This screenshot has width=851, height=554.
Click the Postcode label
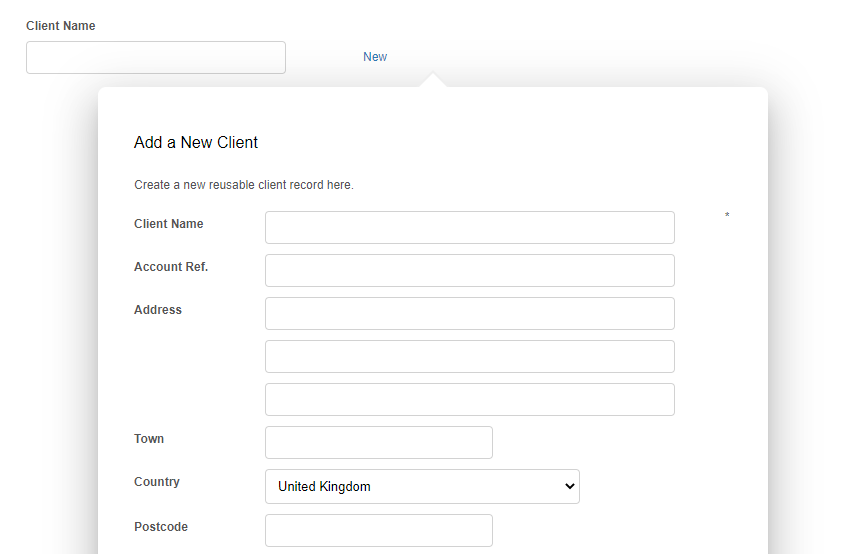161,527
